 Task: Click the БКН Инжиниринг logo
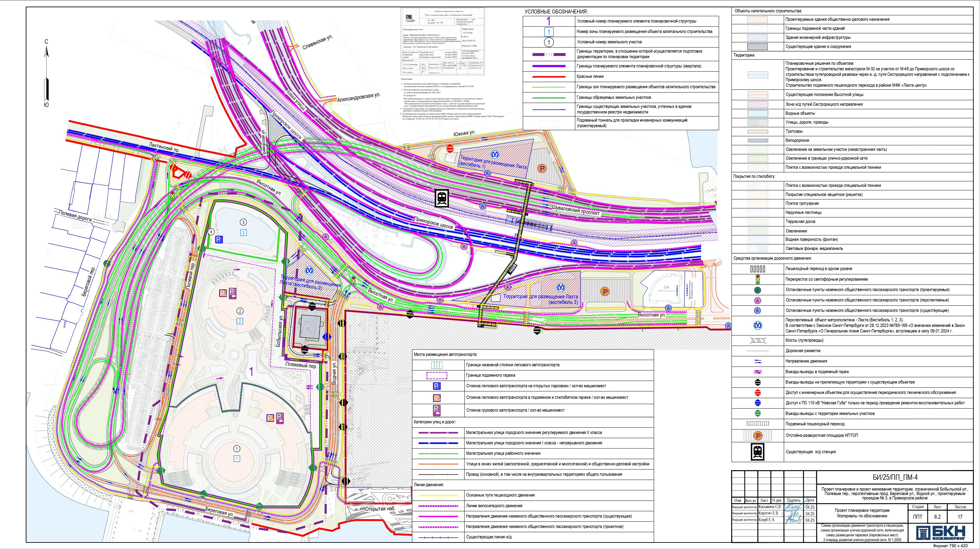click(940, 532)
